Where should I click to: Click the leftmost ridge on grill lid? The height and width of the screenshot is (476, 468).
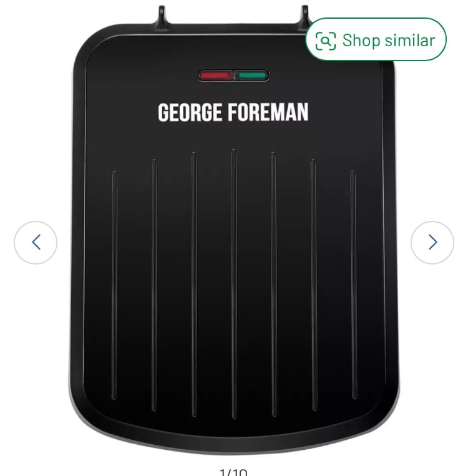pyautogui.click(x=114, y=285)
